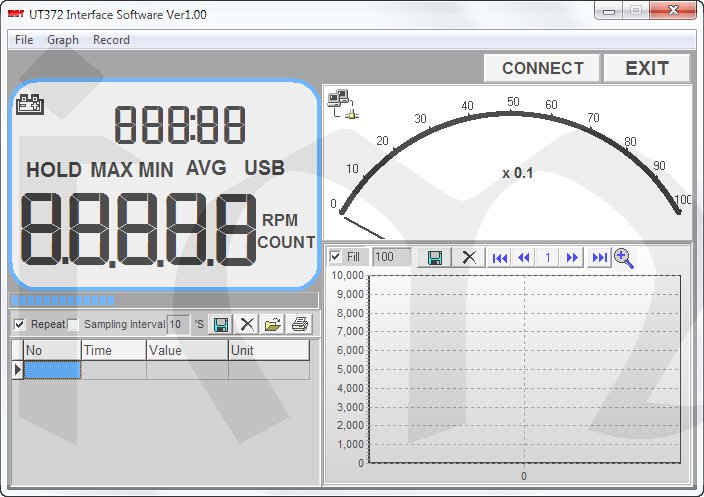Uncheck the Repeat checkbox

[x=20, y=324]
